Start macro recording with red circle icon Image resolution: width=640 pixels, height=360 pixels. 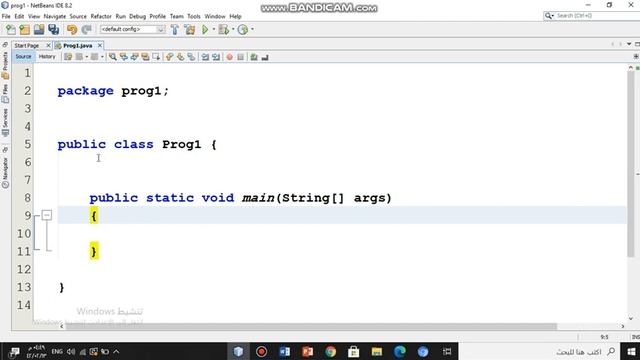coord(229,57)
